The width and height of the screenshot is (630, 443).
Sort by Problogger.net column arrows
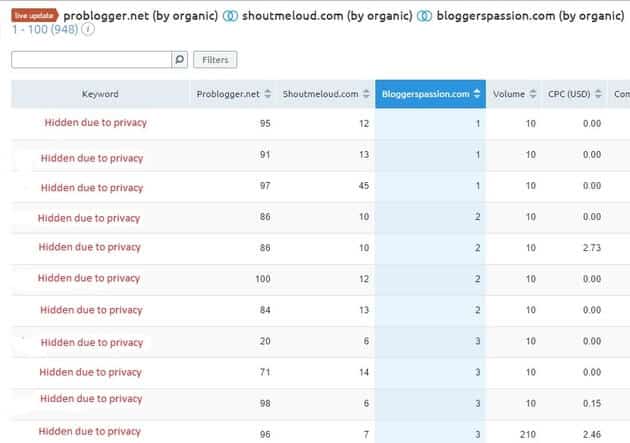[x=268, y=94]
